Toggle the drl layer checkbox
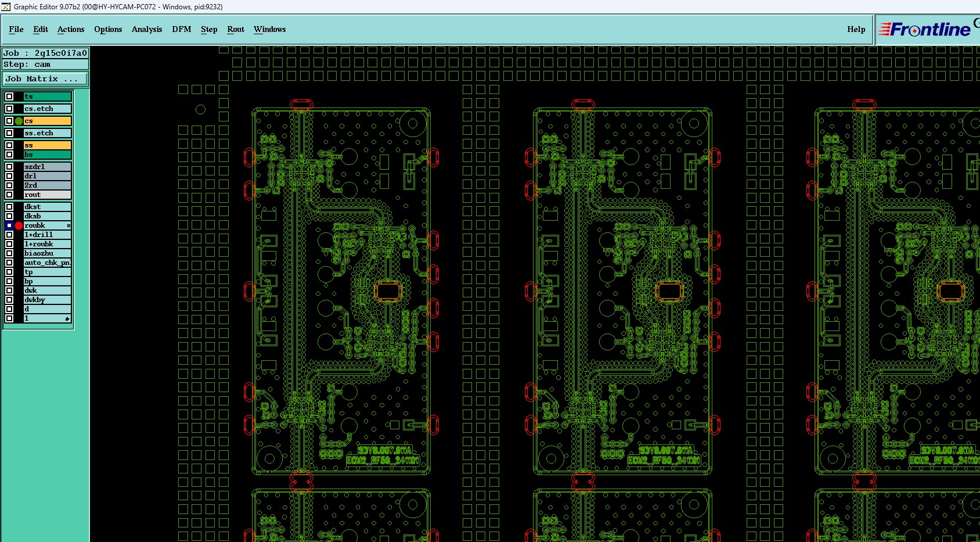 [x=9, y=176]
